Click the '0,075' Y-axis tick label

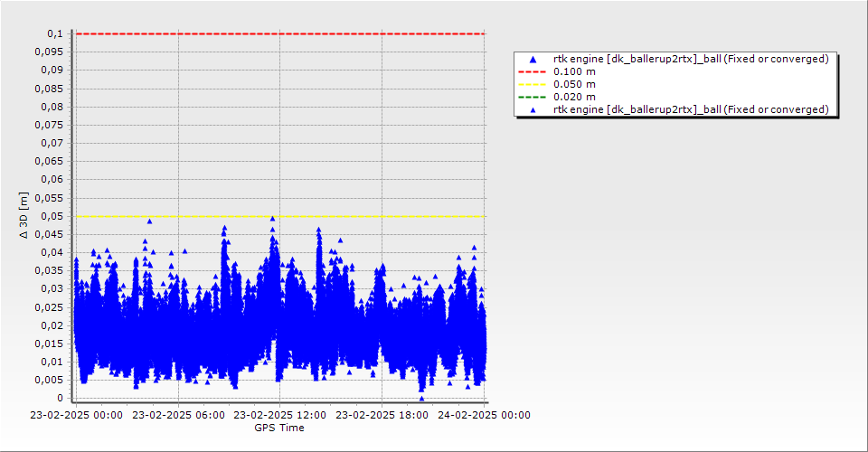click(x=49, y=125)
